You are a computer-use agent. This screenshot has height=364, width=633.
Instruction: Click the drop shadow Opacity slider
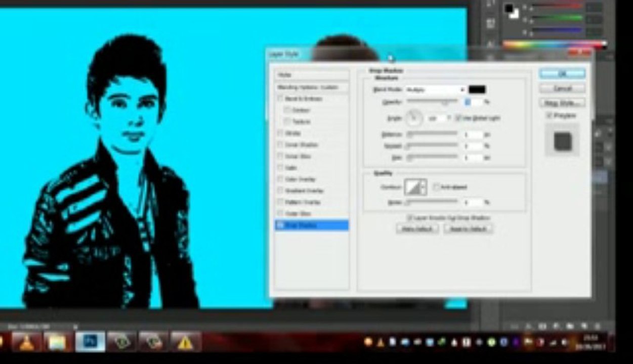pyautogui.click(x=433, y=102)
